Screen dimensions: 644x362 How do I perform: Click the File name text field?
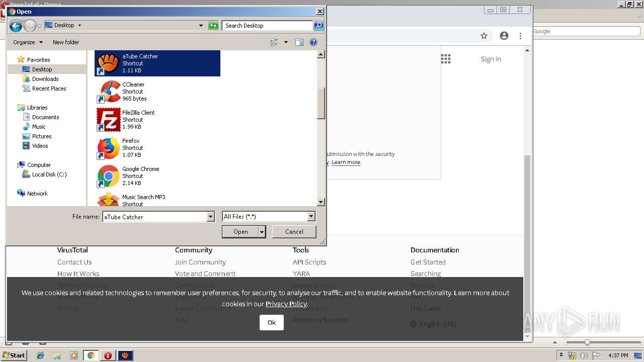pos(154,217)
